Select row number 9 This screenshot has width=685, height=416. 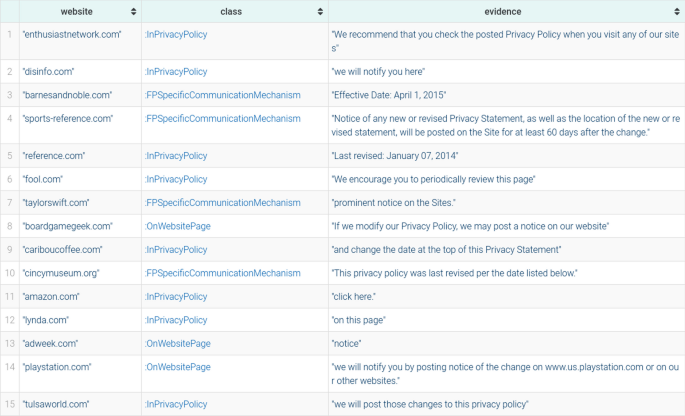tap(9, 249)
